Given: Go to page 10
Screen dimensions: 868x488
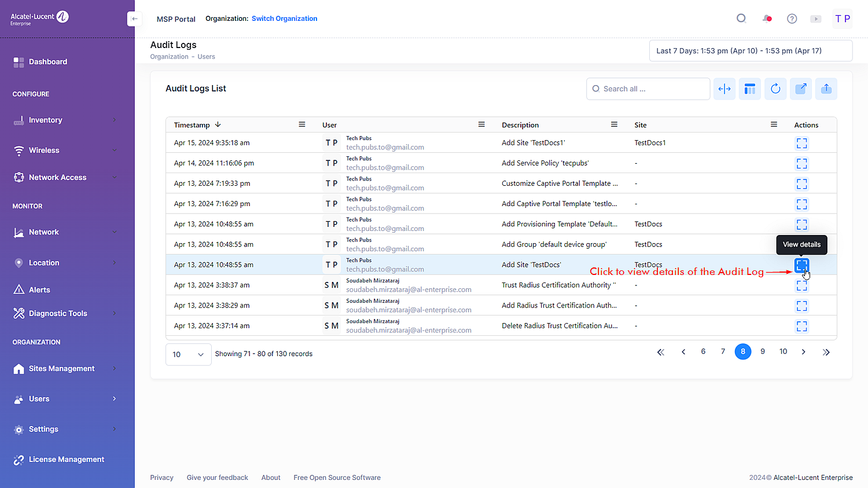Looking at the screenshot, I should (783, 351).
